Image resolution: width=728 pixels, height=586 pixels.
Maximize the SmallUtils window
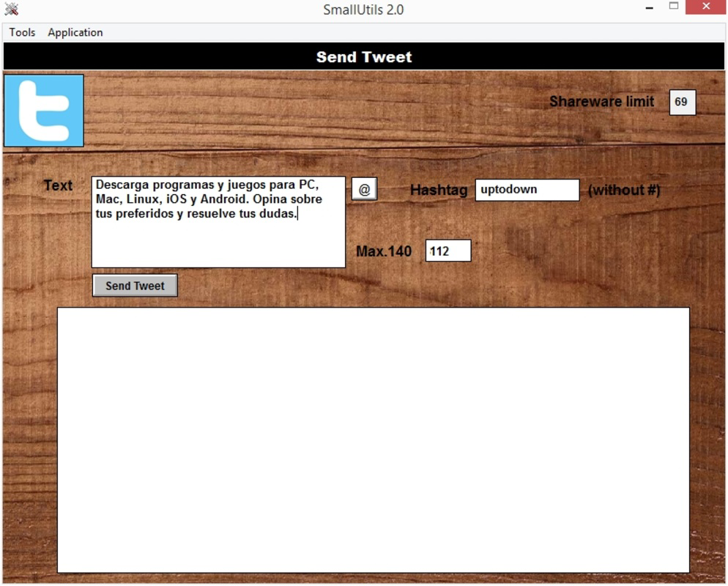tap(674, 7)
